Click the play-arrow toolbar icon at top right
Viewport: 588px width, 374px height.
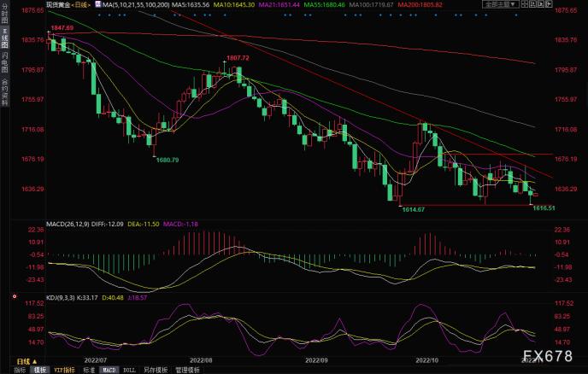(x=541, y=4)
